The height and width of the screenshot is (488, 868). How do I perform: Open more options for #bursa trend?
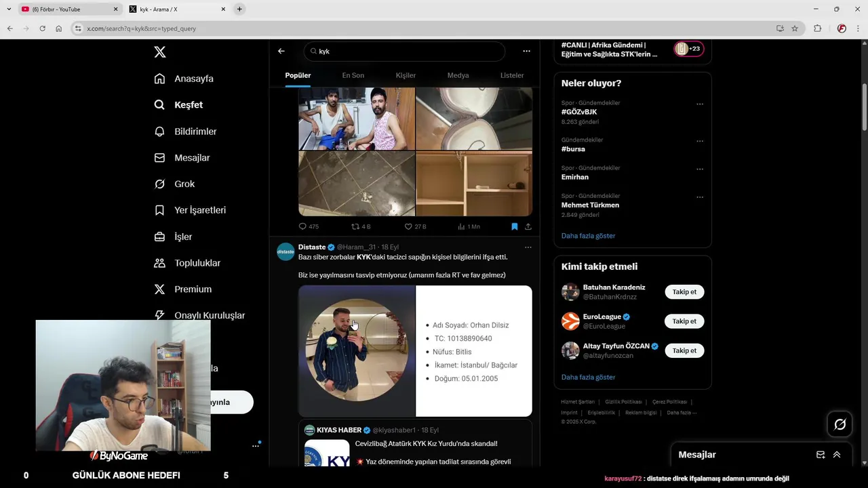tap(700, 141)
